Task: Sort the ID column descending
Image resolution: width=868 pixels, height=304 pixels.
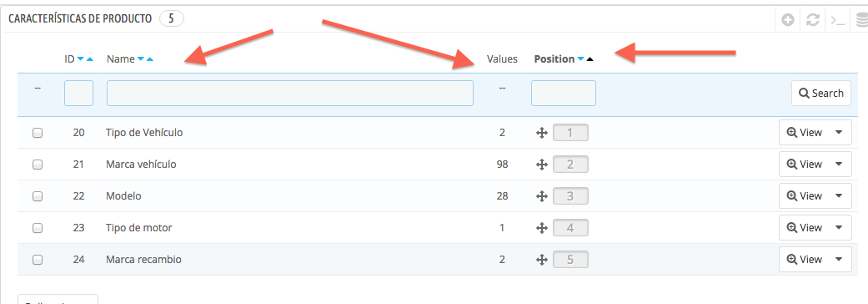Action: click(81, 58)
